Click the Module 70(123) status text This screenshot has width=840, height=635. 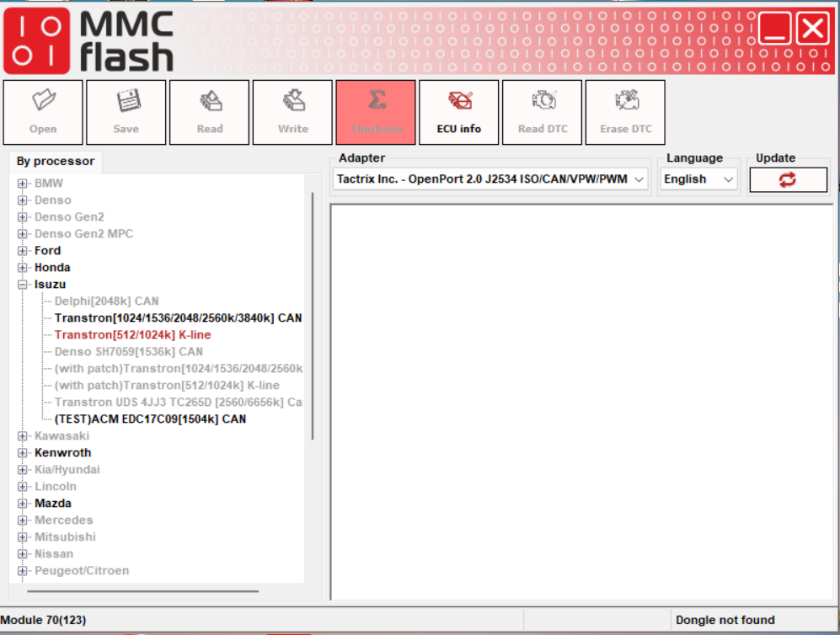(x=44, y=620)
